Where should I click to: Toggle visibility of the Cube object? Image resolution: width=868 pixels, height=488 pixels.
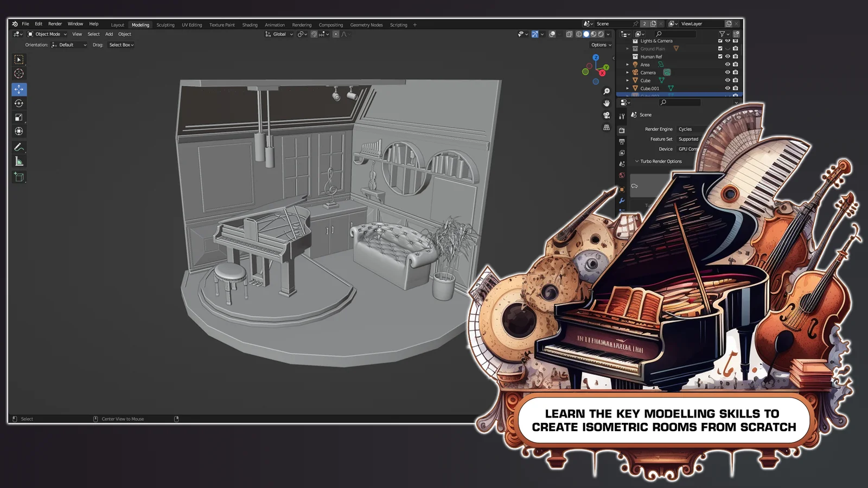(x=727, y=80)
